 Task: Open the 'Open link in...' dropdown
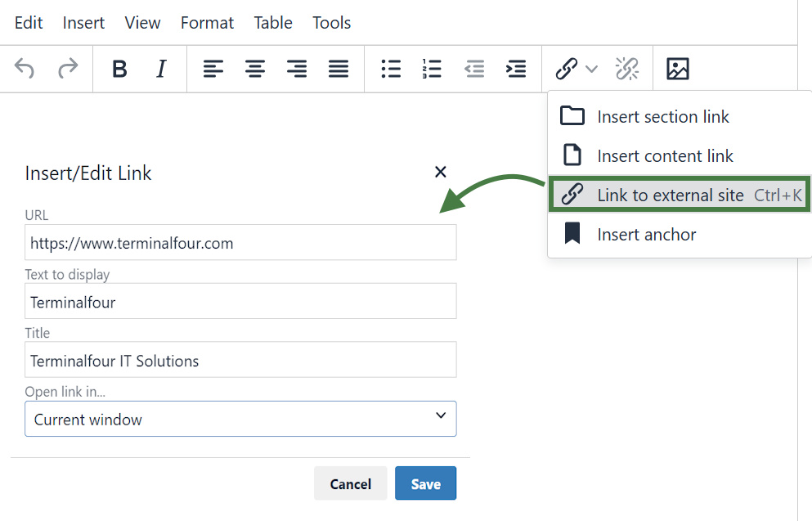pyautogui.click(x=240, y=419)
